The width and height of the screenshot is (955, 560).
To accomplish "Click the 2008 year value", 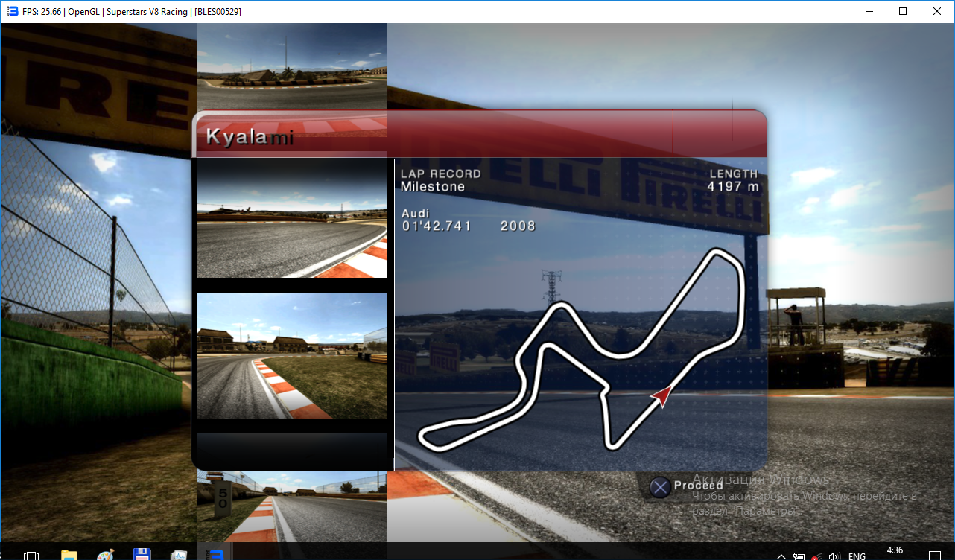I will pyautogui.click(x=518, y=226).
